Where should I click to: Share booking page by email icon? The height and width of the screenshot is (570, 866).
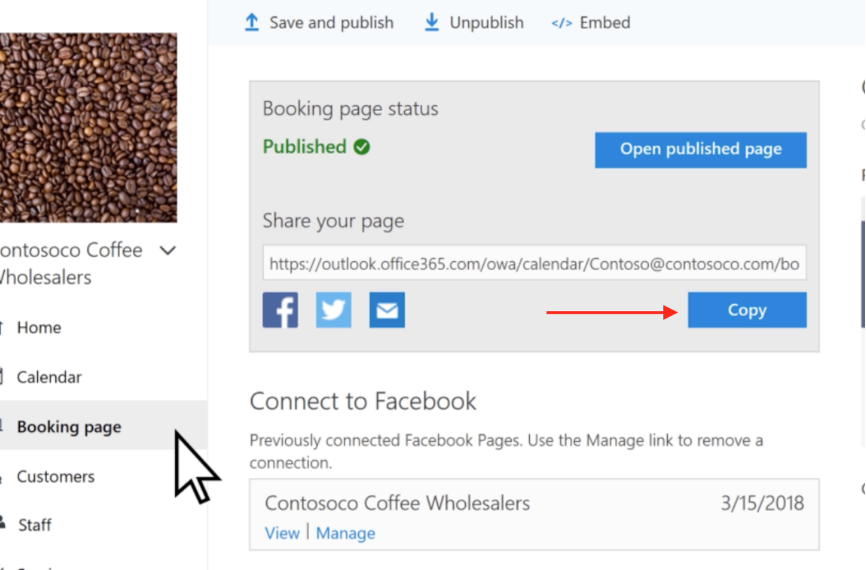[387, 310]
